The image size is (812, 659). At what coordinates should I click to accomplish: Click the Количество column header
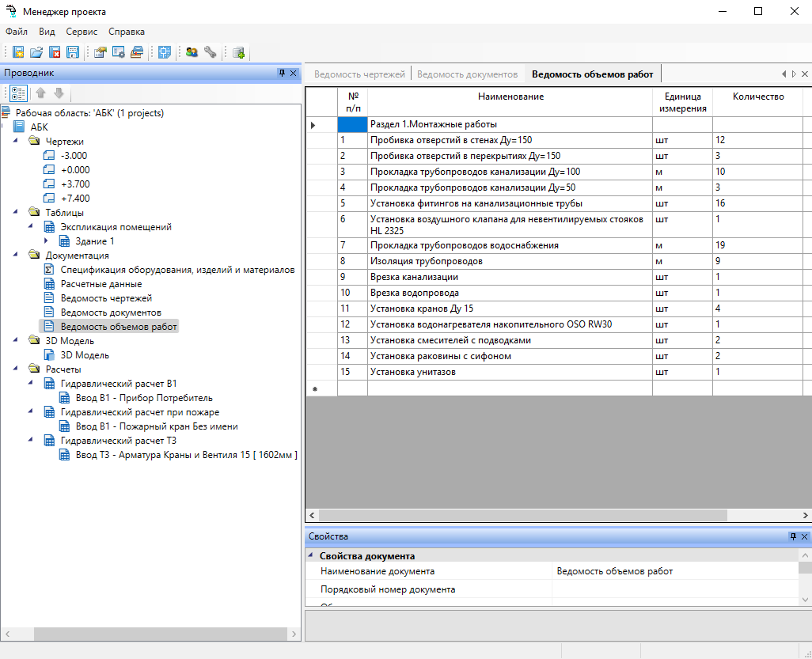757,97
